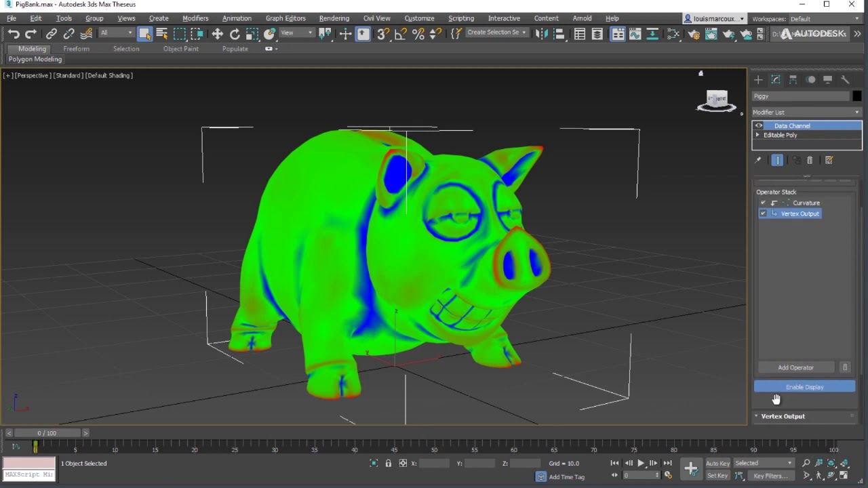Click the Undo arrow icon
868x488 pixels.
coord(14,34)
